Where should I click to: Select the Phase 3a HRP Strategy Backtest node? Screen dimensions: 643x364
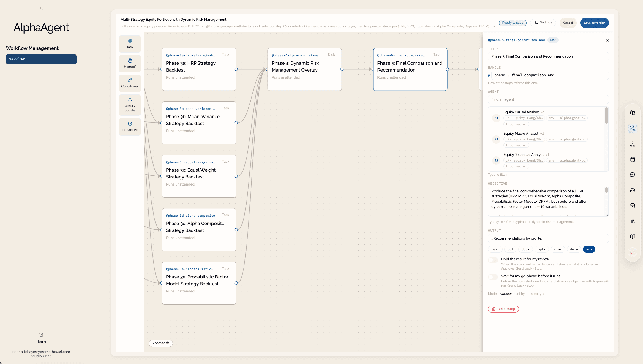199,69
